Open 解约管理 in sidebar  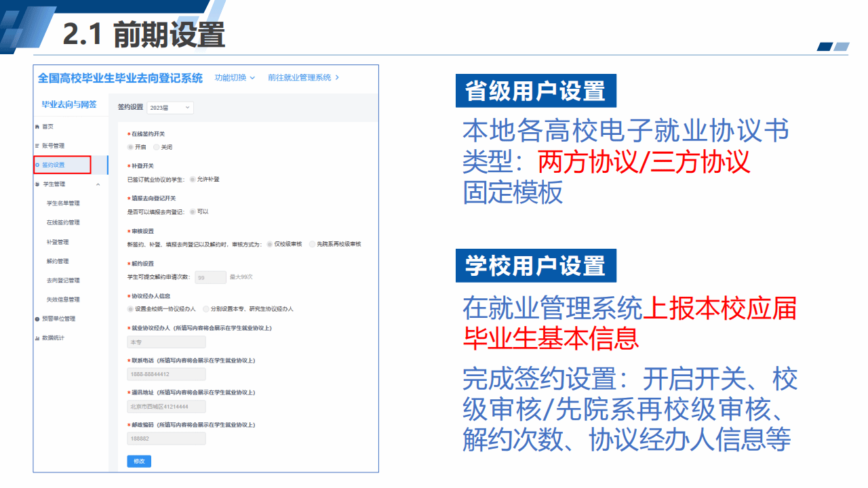pyautogui.click(x=58, y=261)
